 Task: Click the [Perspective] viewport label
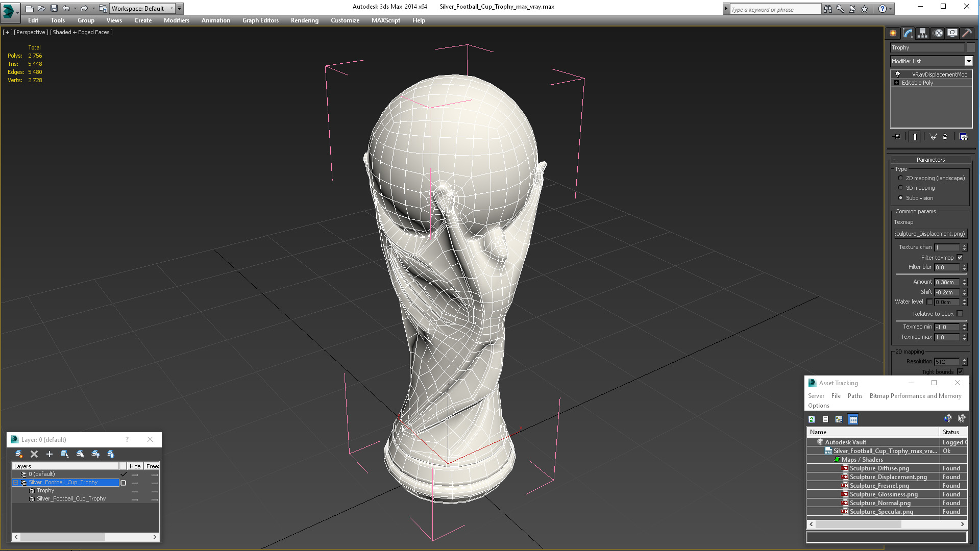(31, 32)
